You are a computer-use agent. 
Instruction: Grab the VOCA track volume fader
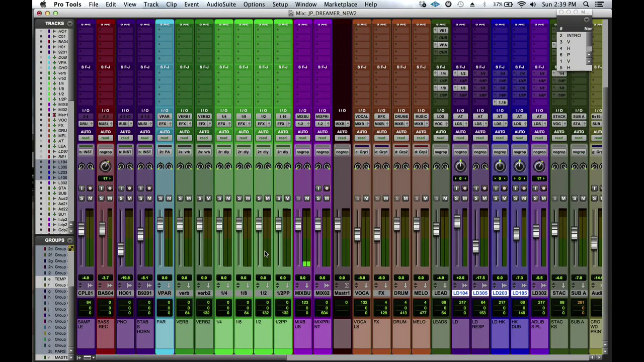click(x=357, y=234)
